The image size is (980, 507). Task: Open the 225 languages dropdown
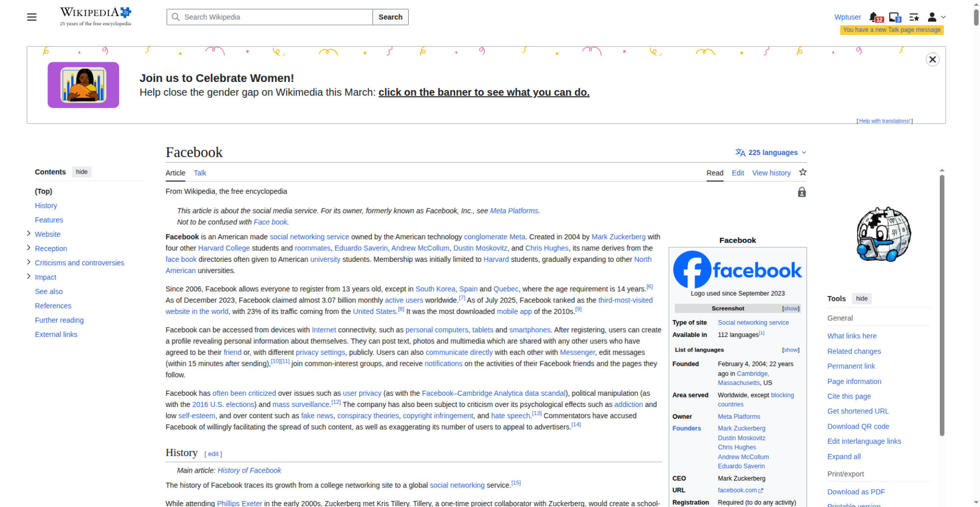tap(771, 152)
